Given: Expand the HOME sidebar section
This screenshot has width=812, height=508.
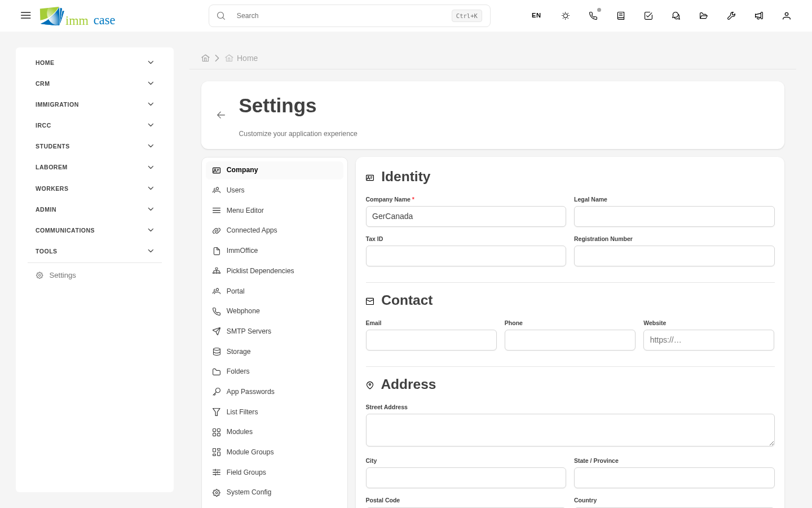Looking at the screenshot, I should [95, 63].
